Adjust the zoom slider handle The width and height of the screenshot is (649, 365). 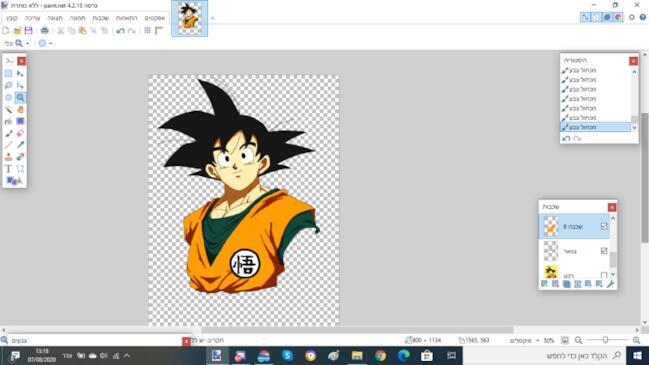(x=605, y=340)
